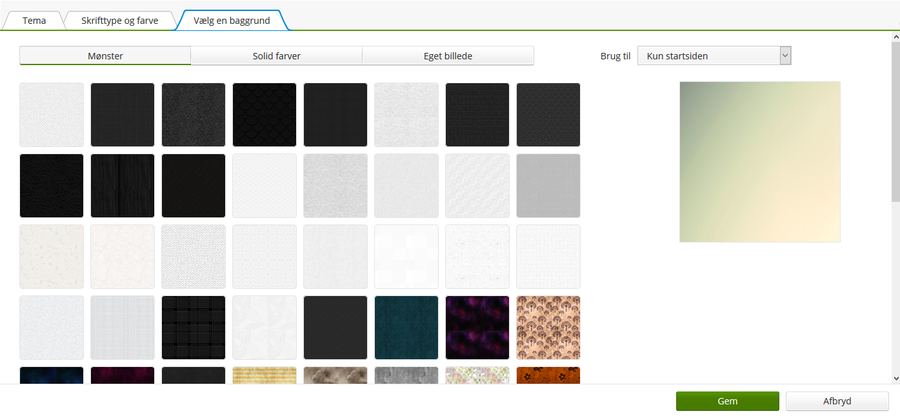This screenshot has width=900, height=416.
Task: Pick the cream speckled pattern starting third row
Action: click(52, 256)
